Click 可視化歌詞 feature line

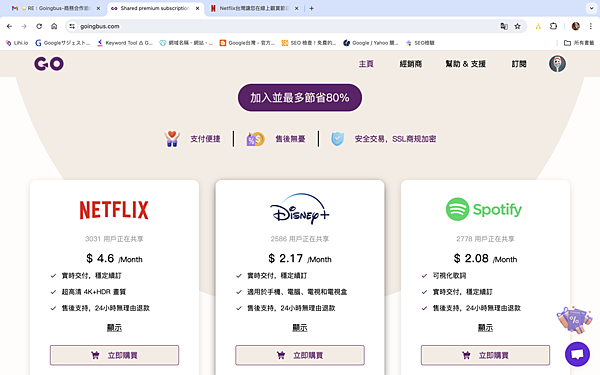449,276
